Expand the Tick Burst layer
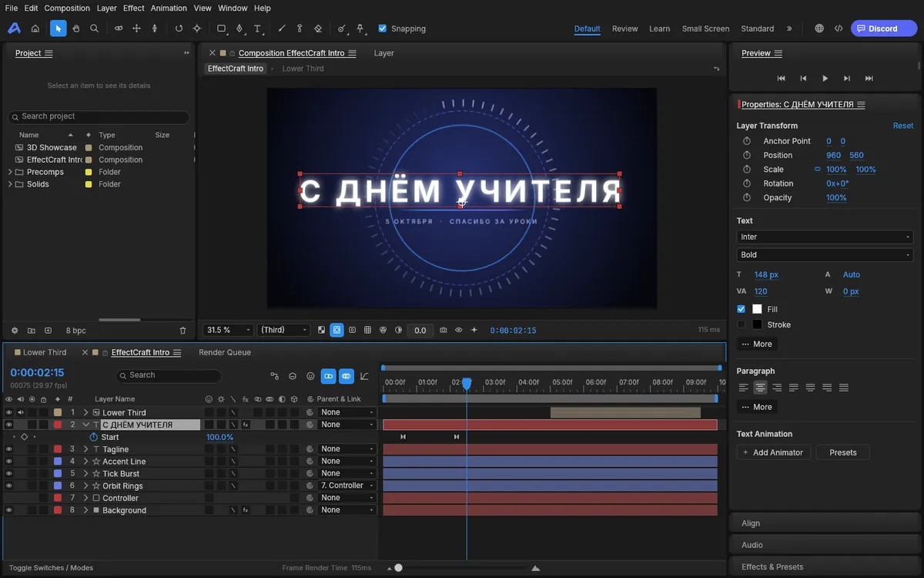The width and height of the screenshot is (924, 578). click(86, 473)
